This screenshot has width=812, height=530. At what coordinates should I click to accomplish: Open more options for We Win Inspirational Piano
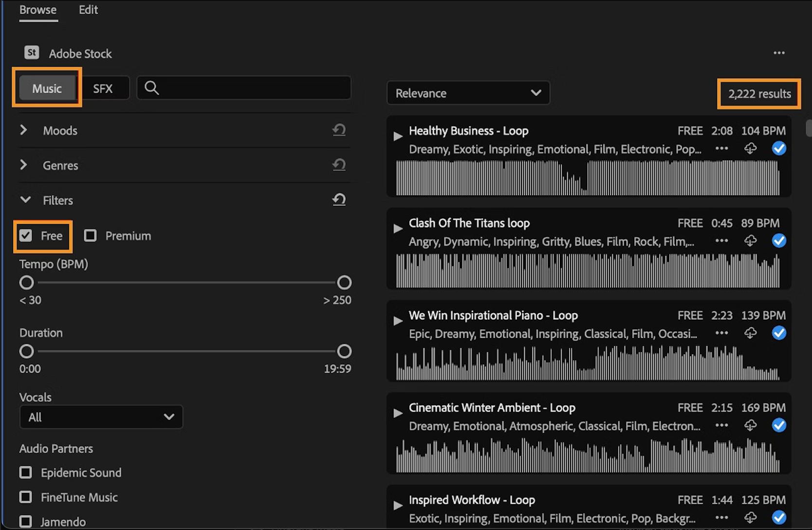(721, 333)
